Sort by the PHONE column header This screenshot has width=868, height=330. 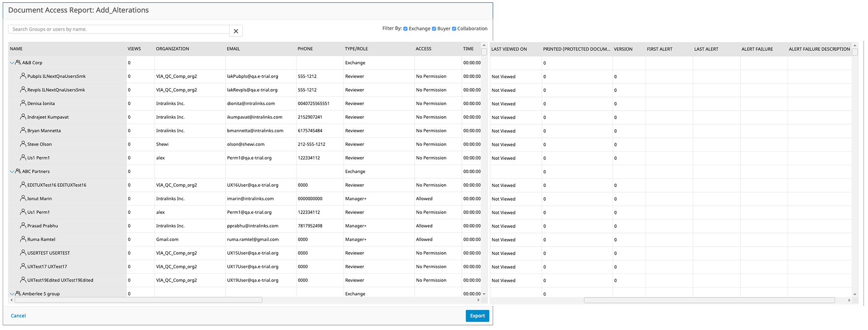(x=305, y=49)
